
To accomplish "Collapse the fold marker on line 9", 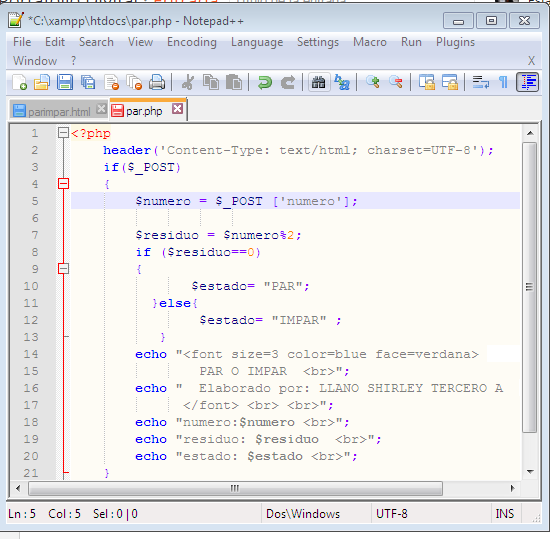I will 63,269.
